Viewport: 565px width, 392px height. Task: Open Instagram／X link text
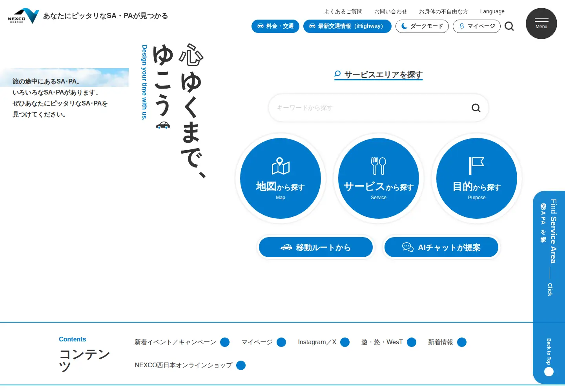tap(317, 342)
